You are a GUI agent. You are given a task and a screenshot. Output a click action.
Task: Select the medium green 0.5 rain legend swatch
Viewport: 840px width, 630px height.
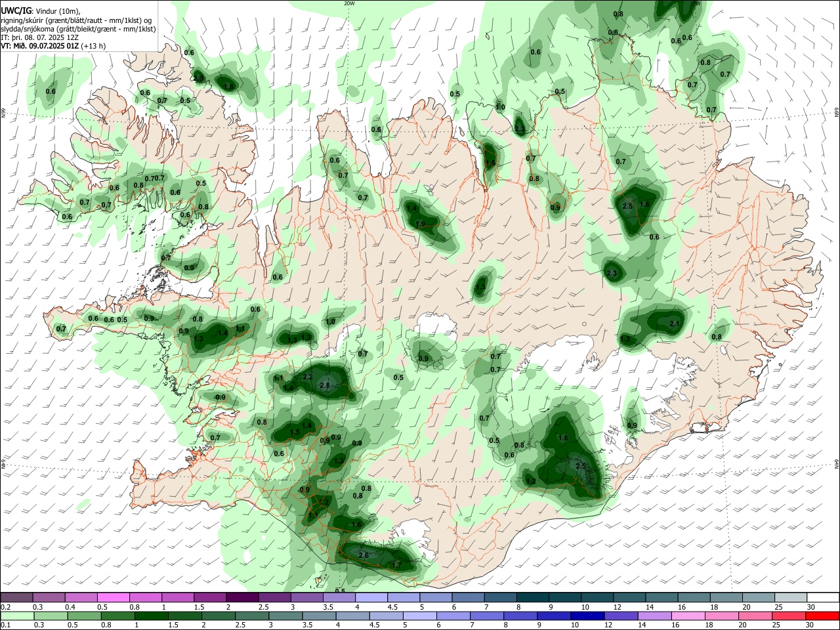pyautogui.click(x=85, y=616)
